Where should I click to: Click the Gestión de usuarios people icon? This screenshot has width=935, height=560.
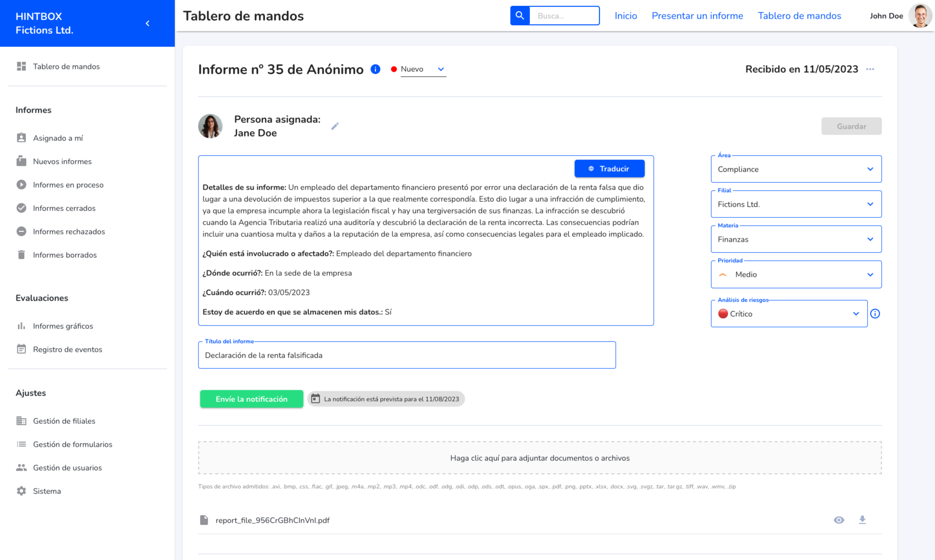21,467
